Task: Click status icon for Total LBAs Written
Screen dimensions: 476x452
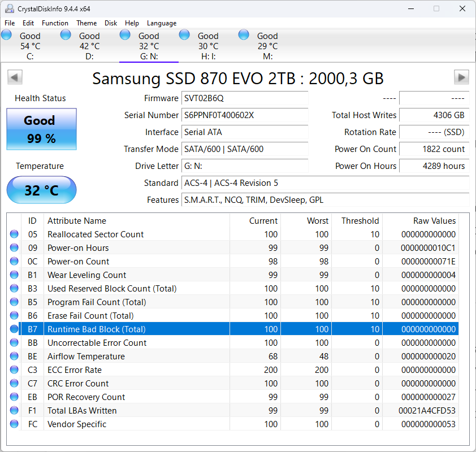Action: tap(14, 410)
